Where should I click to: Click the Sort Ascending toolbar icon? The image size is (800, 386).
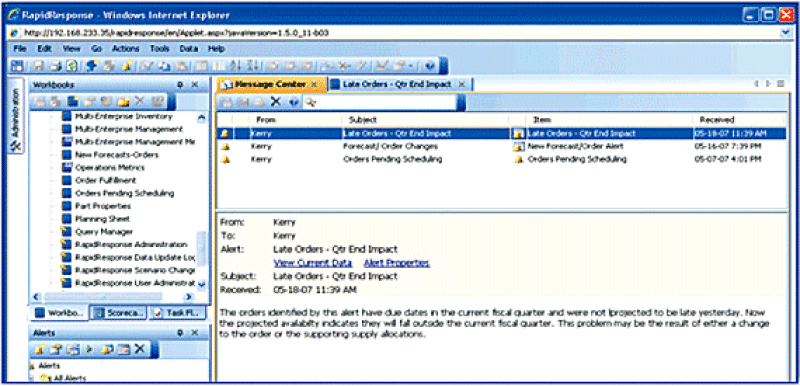tap(237, 66)
